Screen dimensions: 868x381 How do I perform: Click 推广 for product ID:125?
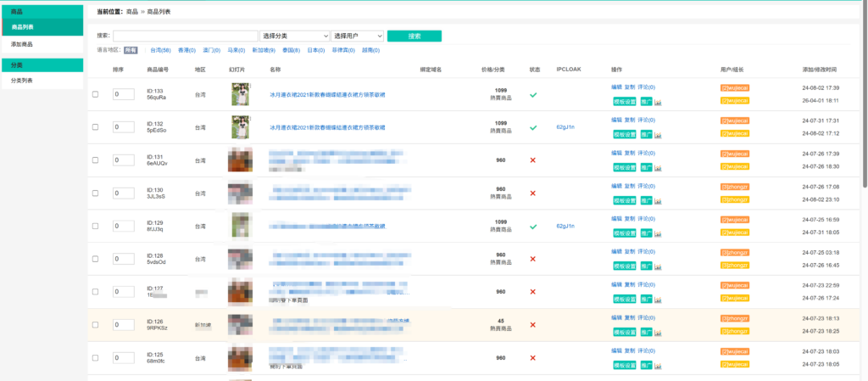(646, 366)
